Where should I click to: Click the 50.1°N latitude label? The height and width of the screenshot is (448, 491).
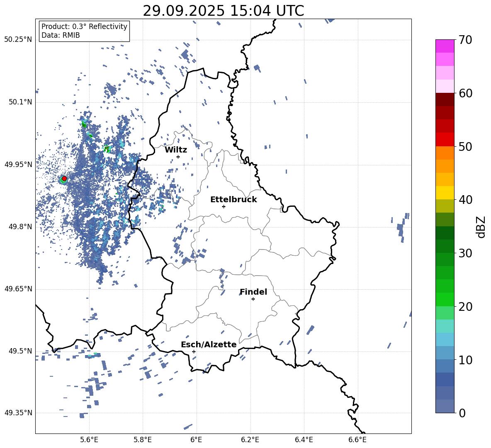pyautogui.click(x=20, y=102)
